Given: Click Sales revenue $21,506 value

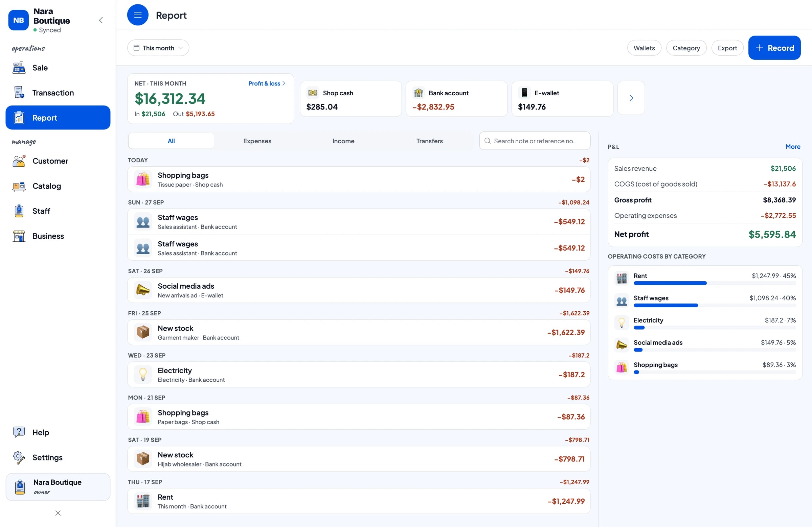Looking at the screenshot, I should (783, 168).
